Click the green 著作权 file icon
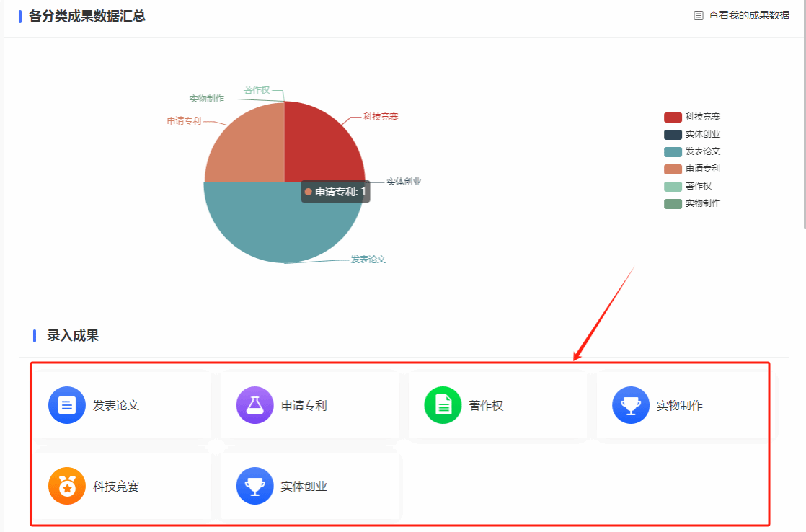The image size is (806, 532). (x=443, y=405)
